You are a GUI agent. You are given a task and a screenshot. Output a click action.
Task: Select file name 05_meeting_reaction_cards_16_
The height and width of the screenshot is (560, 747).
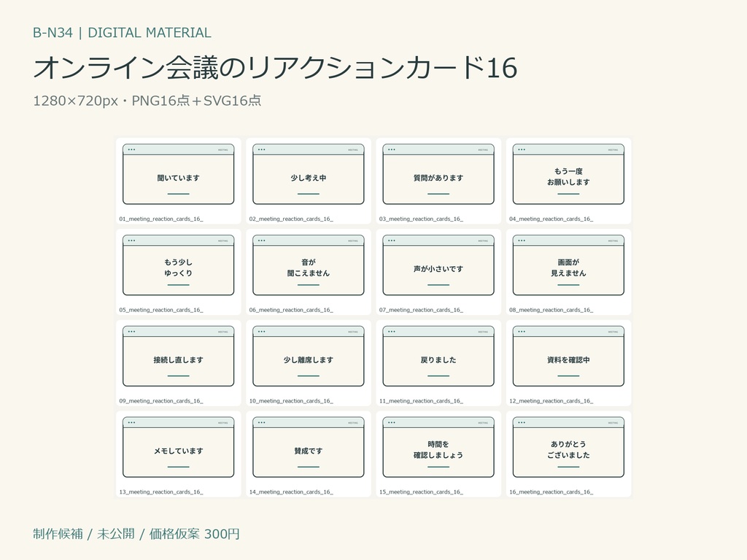161,310
